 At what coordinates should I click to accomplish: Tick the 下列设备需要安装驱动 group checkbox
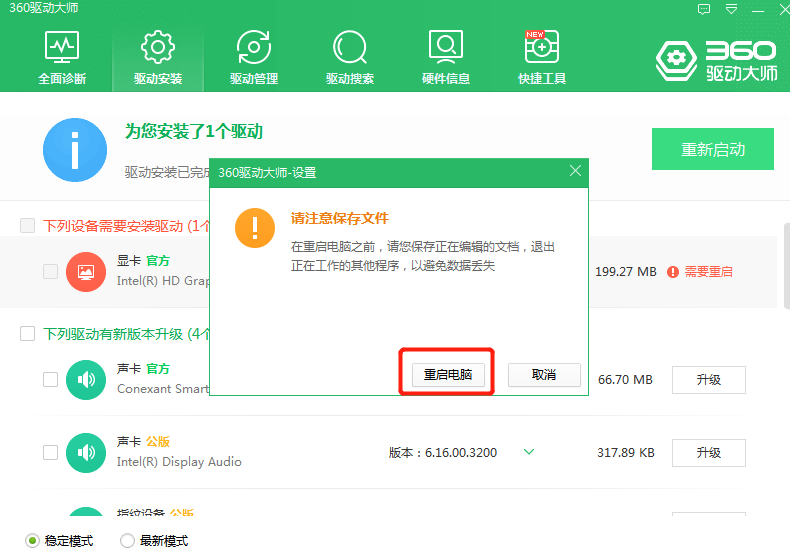coord(27,226)
